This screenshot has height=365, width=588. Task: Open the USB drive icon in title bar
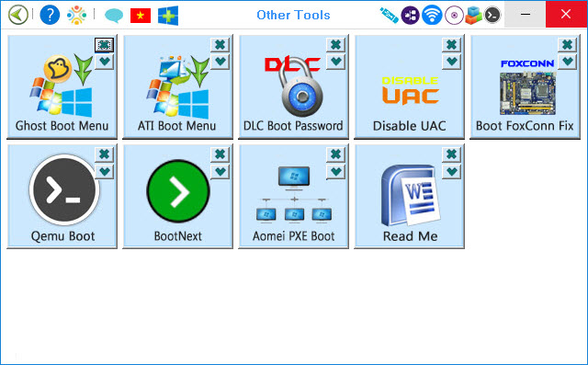(x=389, y=15)
